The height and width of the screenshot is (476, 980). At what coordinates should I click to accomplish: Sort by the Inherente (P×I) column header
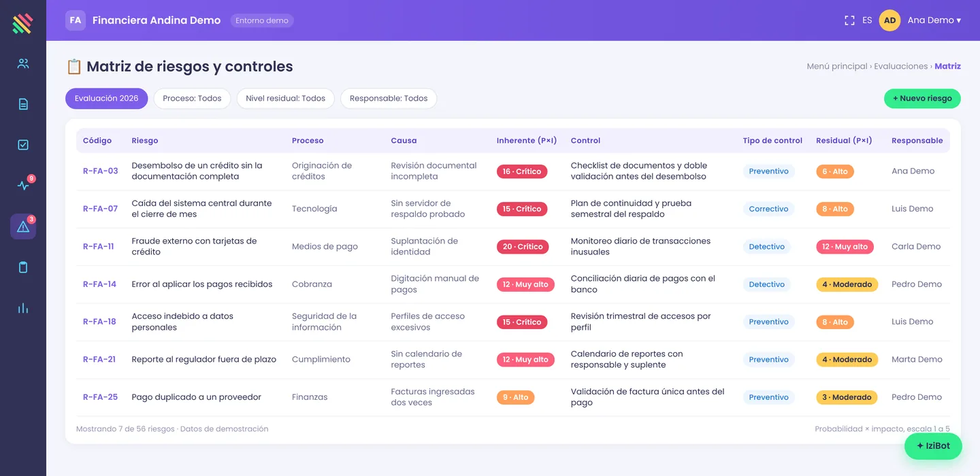(x=527, y=141)
